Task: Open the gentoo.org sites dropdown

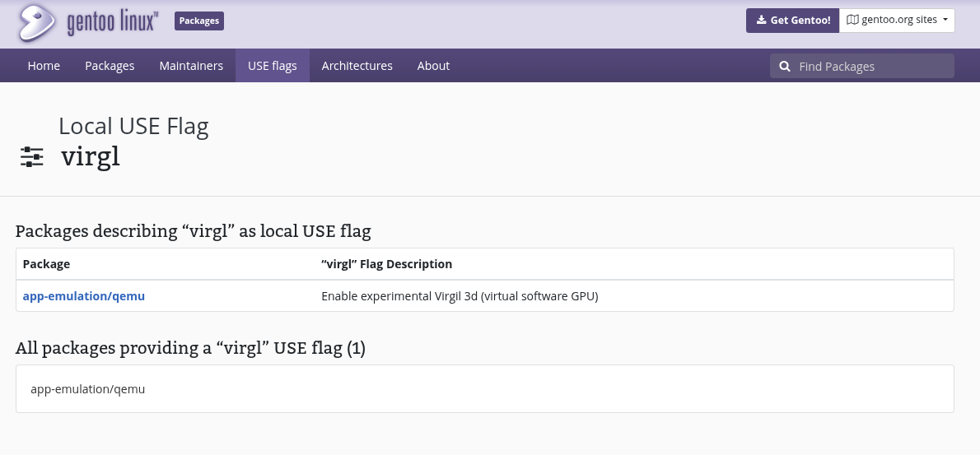Action: (897, 20)
